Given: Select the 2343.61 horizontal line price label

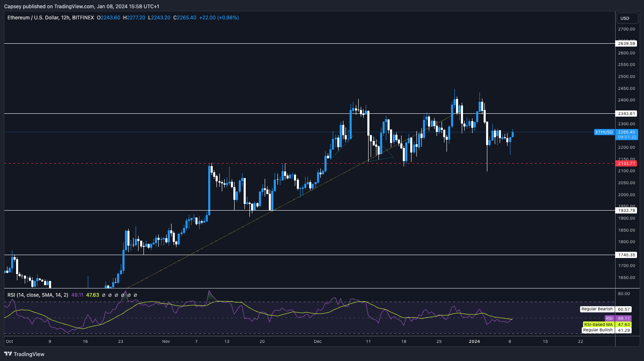Looking at the screenshot, I should pos(626,113).
